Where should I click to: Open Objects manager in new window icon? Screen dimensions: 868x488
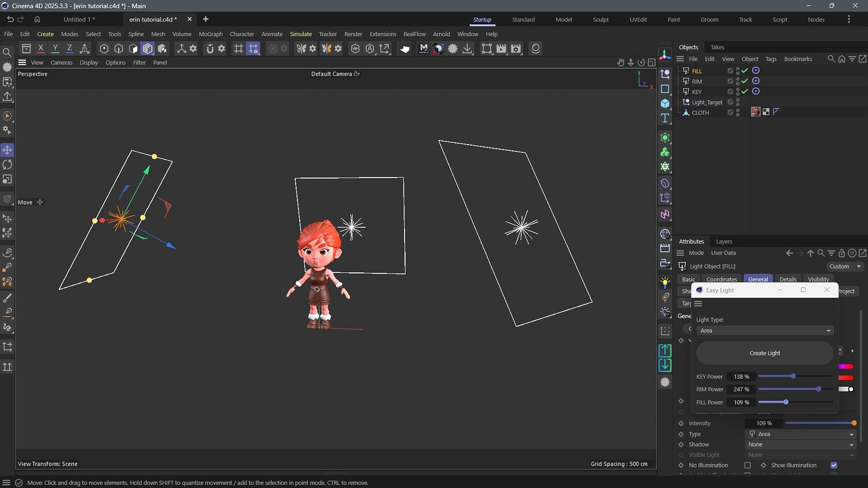click(863, 59)
